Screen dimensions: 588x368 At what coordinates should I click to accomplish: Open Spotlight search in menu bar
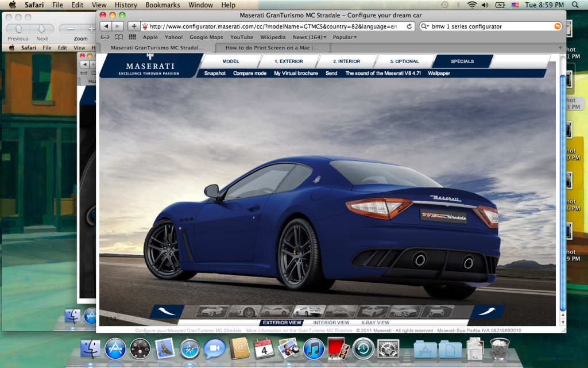pyautogui.click(x=575, y=5)
